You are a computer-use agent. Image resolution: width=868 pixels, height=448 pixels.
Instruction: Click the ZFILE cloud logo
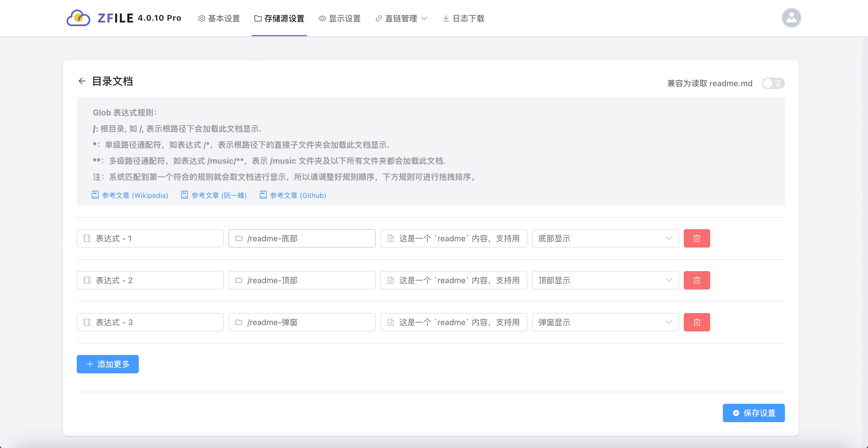click(x=78, y=18)
